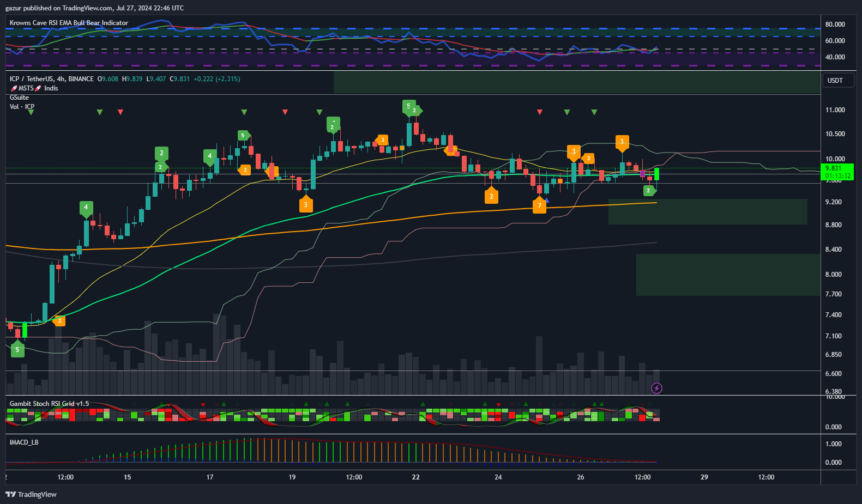
Task: Click date 19 on the time axis
Action: (292, 477)
